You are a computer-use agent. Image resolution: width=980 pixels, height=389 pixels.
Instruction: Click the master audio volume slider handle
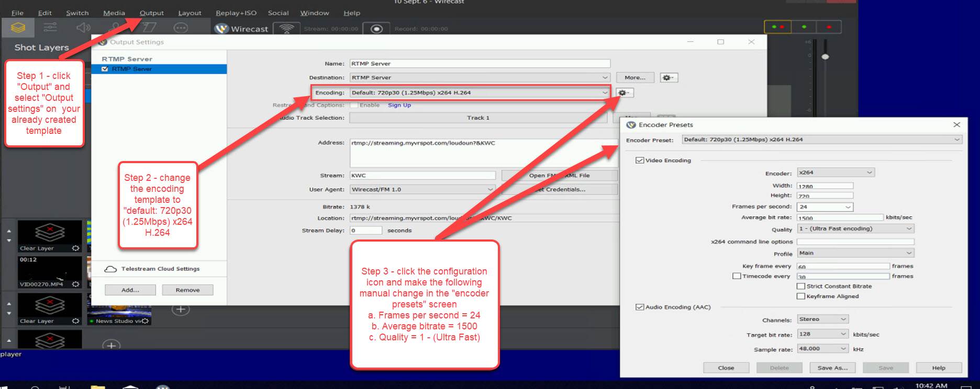pyautogui.click(x=825, y=56)
